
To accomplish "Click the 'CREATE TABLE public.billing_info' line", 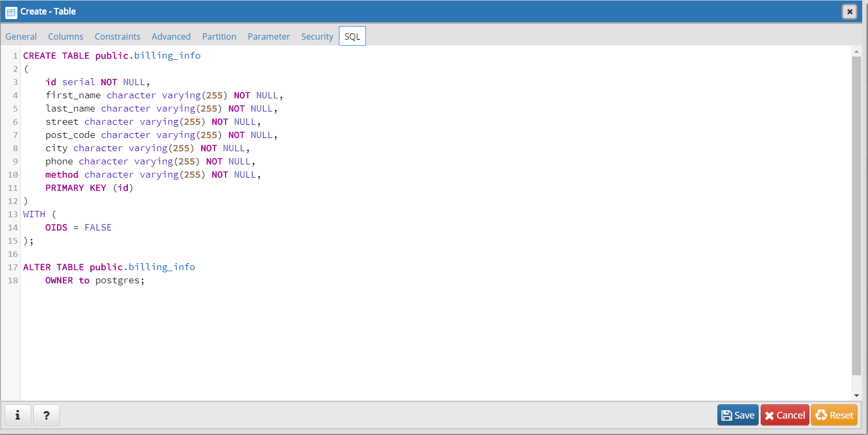I will pyautogui.click(x=112, y=55).
